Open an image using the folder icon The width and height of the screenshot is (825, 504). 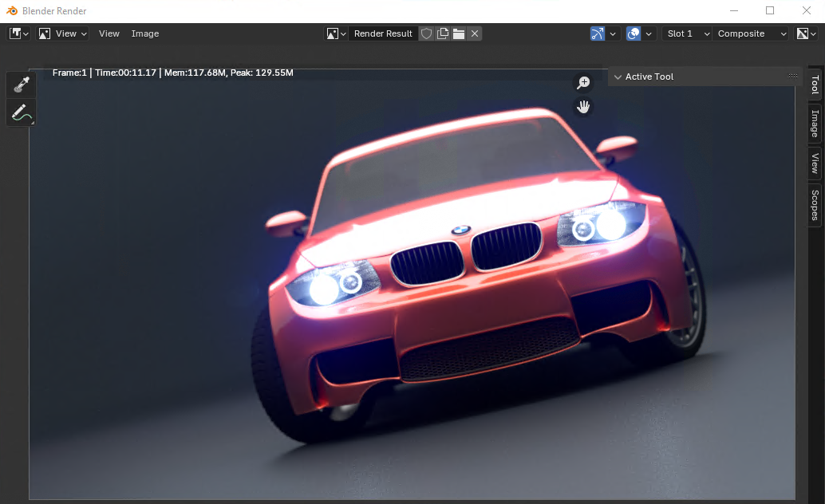pos(459,33)
